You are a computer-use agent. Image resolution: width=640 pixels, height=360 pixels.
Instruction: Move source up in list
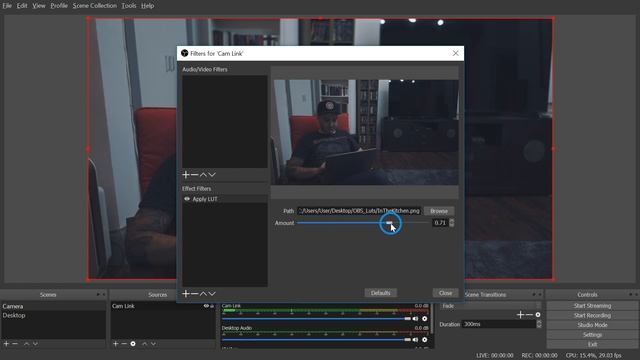(144, 344)
